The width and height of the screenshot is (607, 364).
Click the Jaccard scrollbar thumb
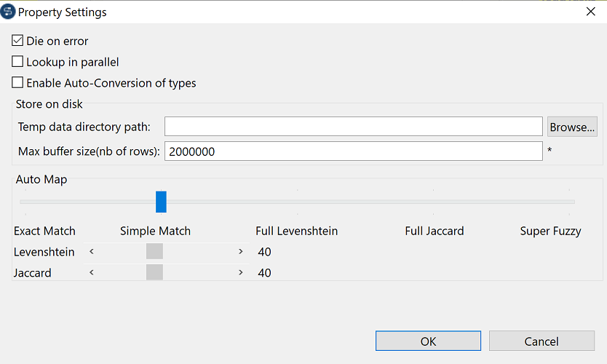(x=154, y=273)
